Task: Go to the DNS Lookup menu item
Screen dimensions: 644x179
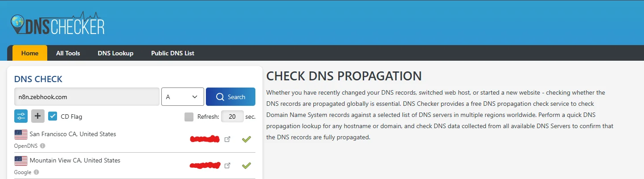Action: 115,53
